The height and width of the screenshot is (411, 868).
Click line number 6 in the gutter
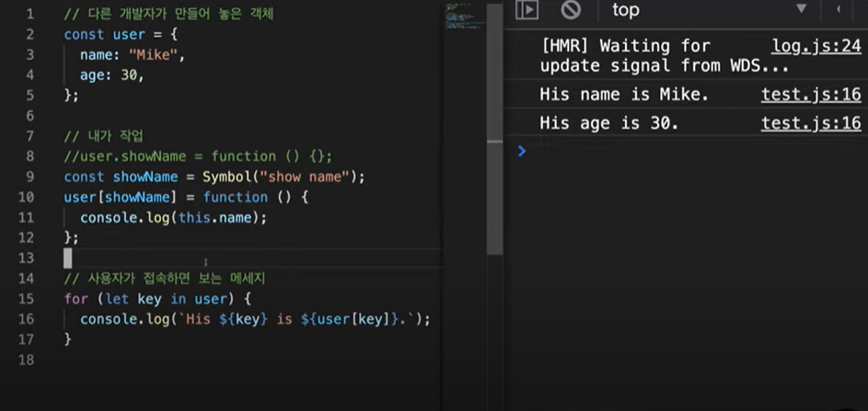29,116
